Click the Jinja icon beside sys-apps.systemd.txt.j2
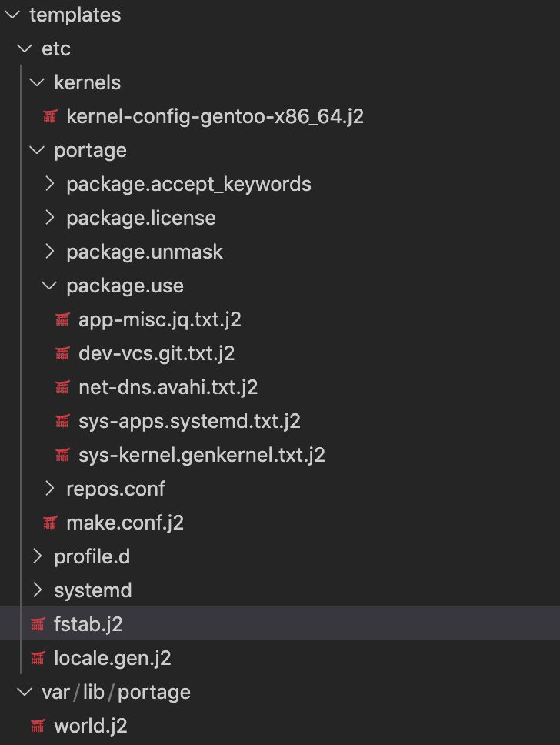 pos(62,422)
